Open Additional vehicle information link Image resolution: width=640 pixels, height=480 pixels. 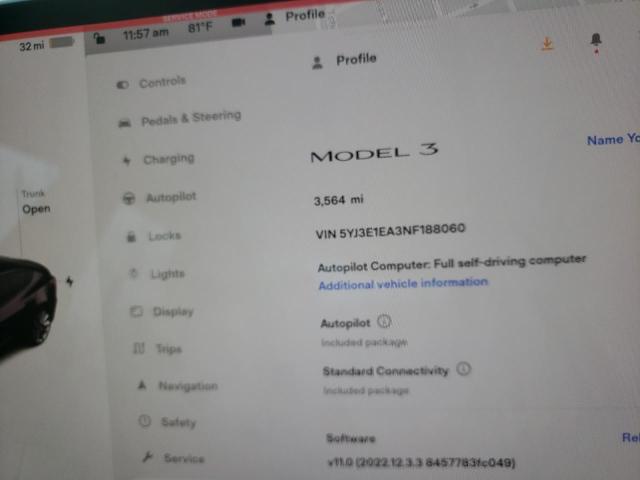click(x=403, y=283)
